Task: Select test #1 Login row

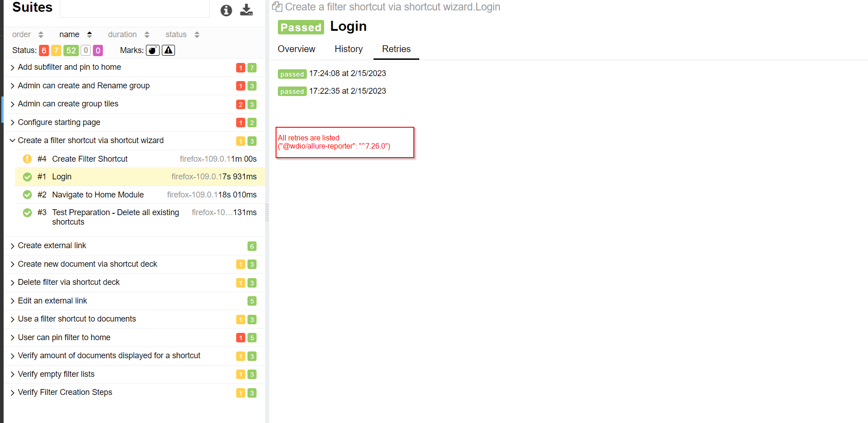Action: [x=140, y=177]
